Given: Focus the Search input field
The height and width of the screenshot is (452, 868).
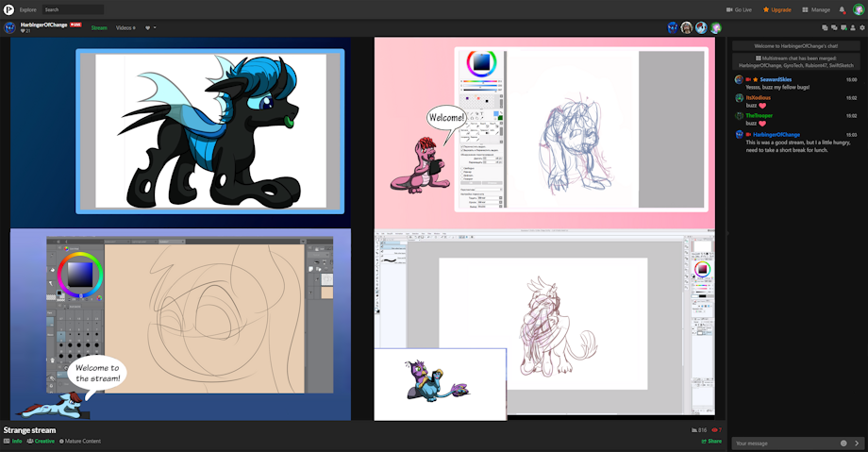Looking at the screenshot, I should pos(73,9).
